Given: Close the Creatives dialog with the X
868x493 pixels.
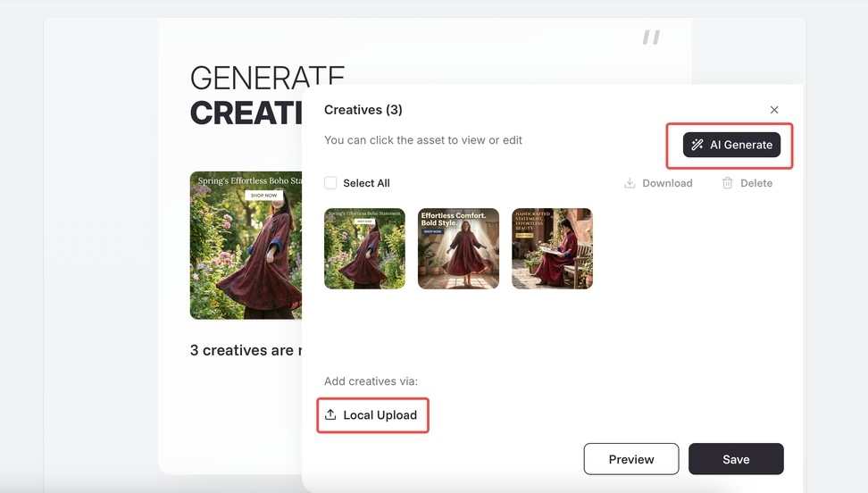Looking at the screenshot, I should [x=774, y=110].
